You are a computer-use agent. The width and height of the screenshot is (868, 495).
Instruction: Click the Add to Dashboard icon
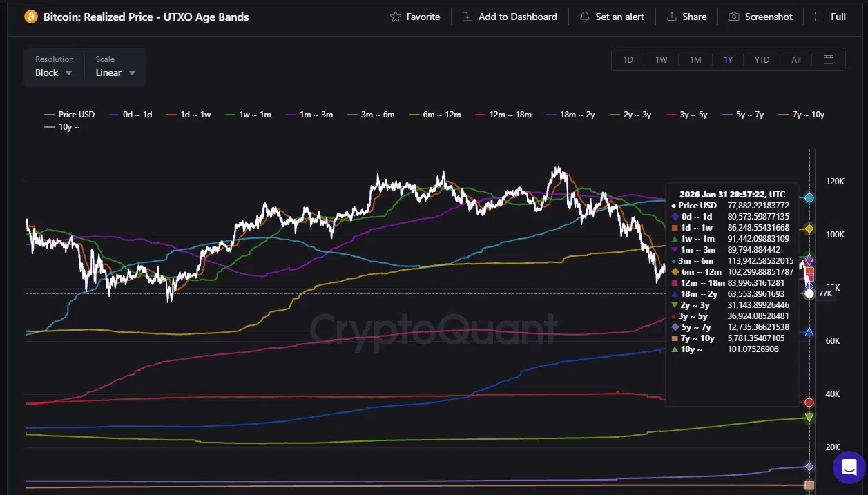(x=467, y=17)
